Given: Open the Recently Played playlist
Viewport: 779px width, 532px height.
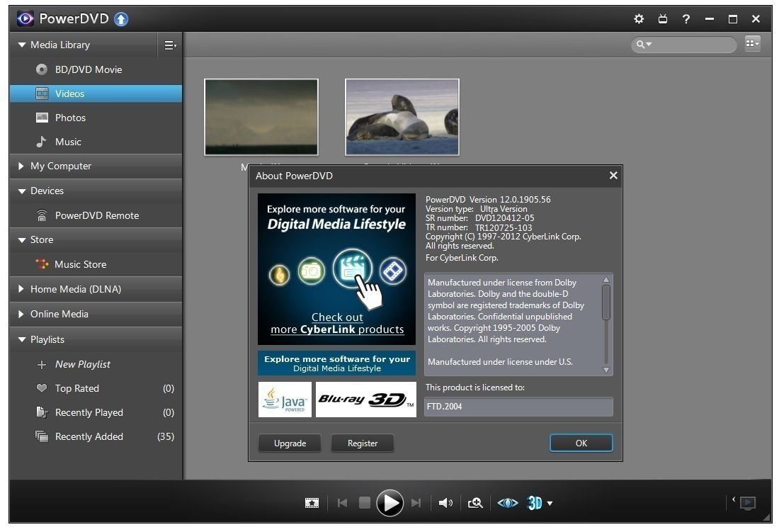Looking at the screenshot, I should 96,412.
